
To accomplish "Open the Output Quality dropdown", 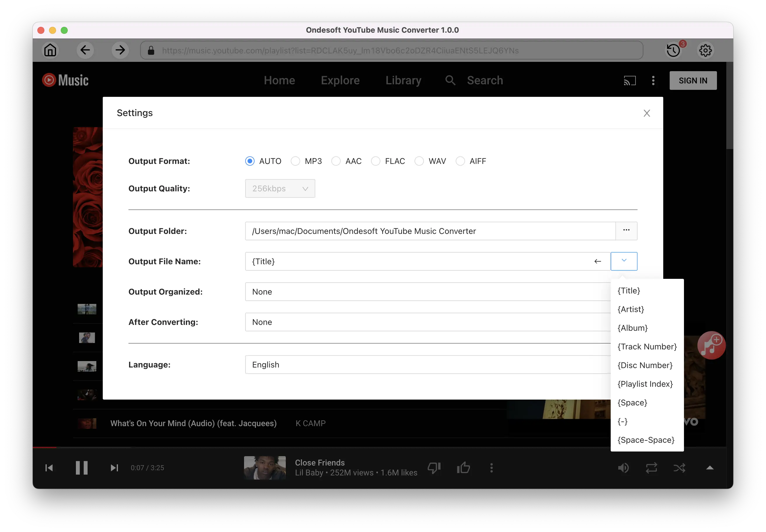I will tap(280, 188).
